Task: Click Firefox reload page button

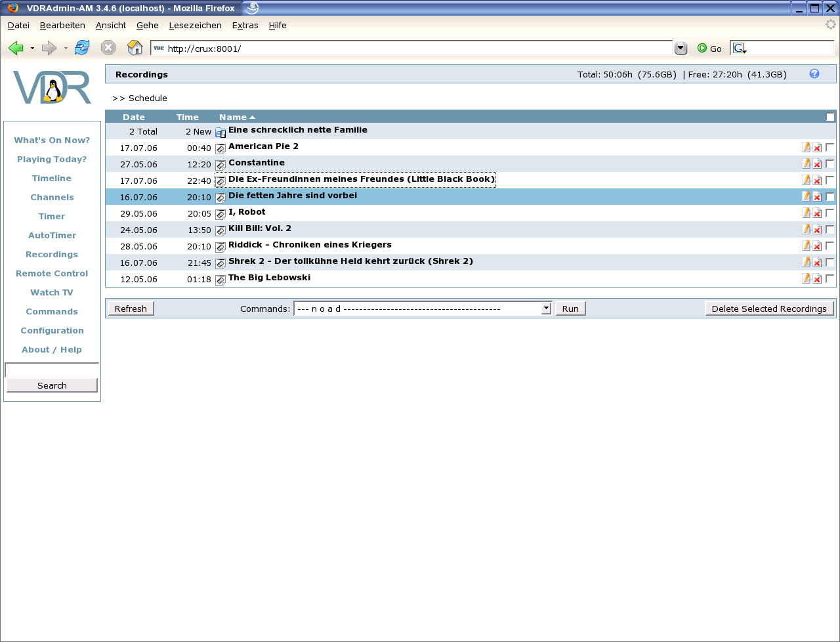Action: coord(82,48)
